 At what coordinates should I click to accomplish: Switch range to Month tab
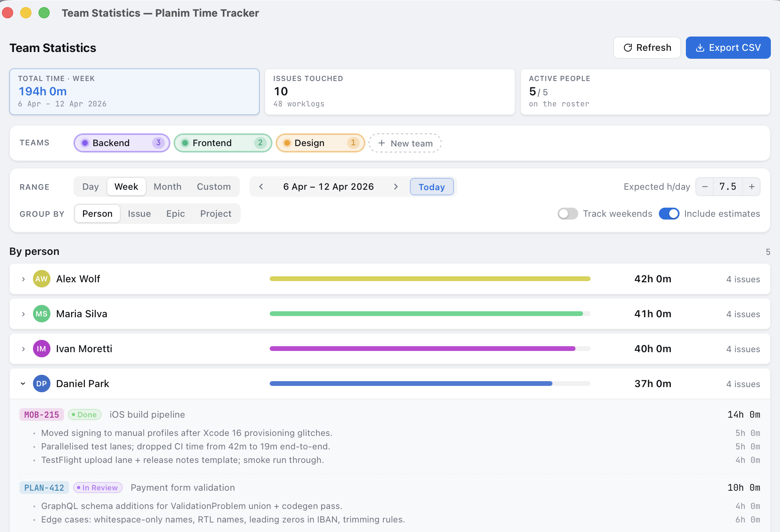pyautogui.click(x=167, y=187)
